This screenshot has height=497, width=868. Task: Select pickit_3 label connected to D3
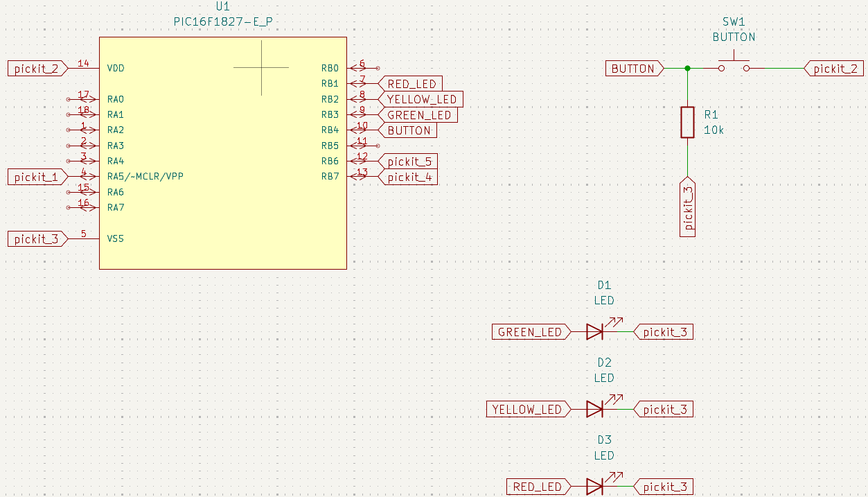pyautogui.click(x=664, y=487)
